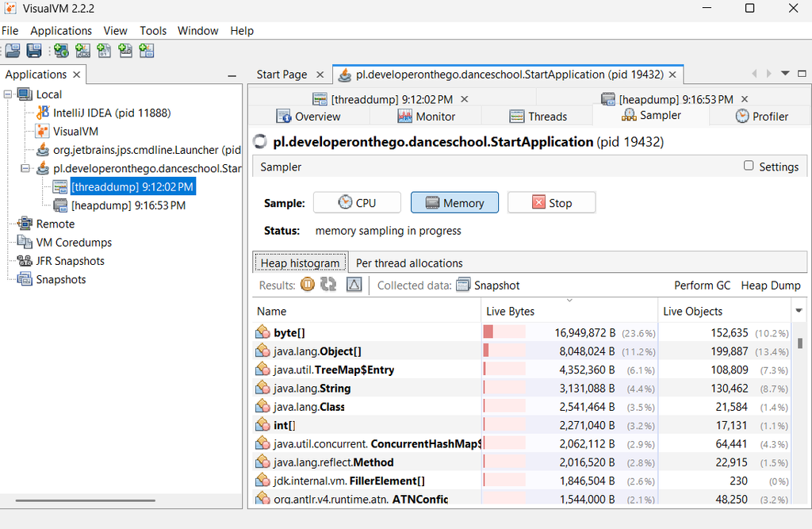The height and width of the screenshot is (529, 812).
Task: Click the Stop sampling button
Action: [x=552, y=202]
